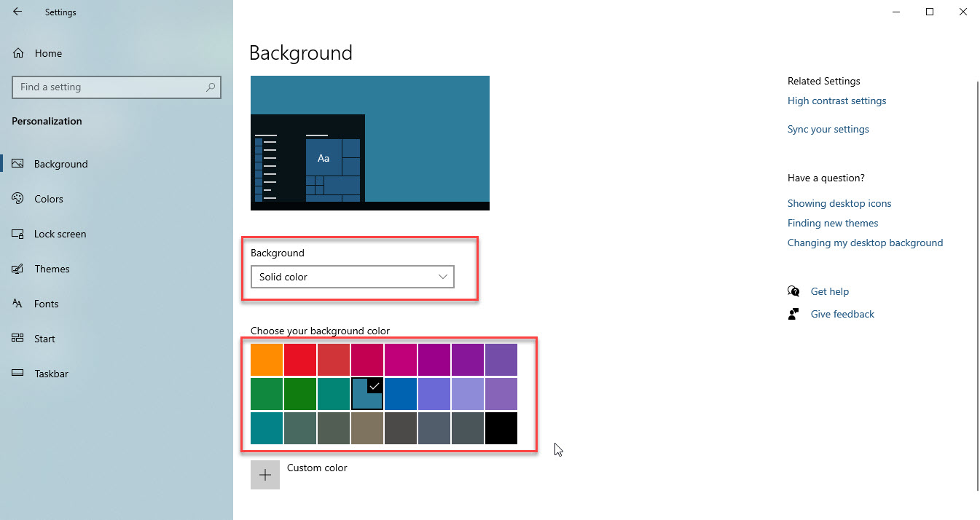Pick the orange background color
The height and width of the screenshot is (520, 980).
click(x=267, y=360)
